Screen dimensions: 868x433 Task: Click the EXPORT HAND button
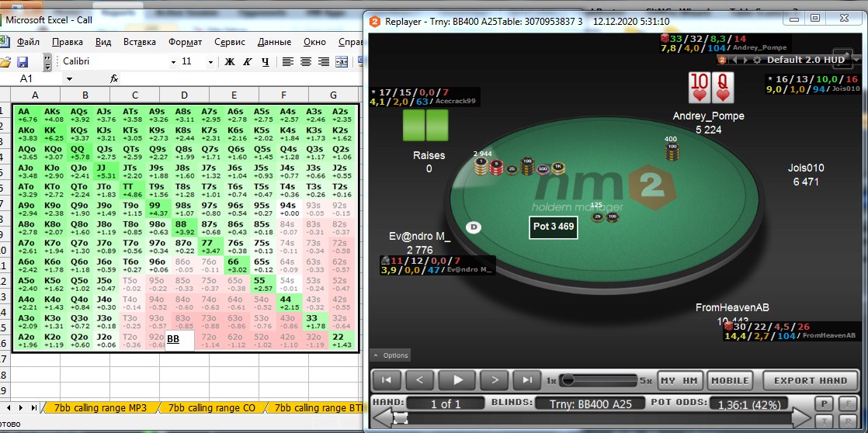tap(811, 380)
